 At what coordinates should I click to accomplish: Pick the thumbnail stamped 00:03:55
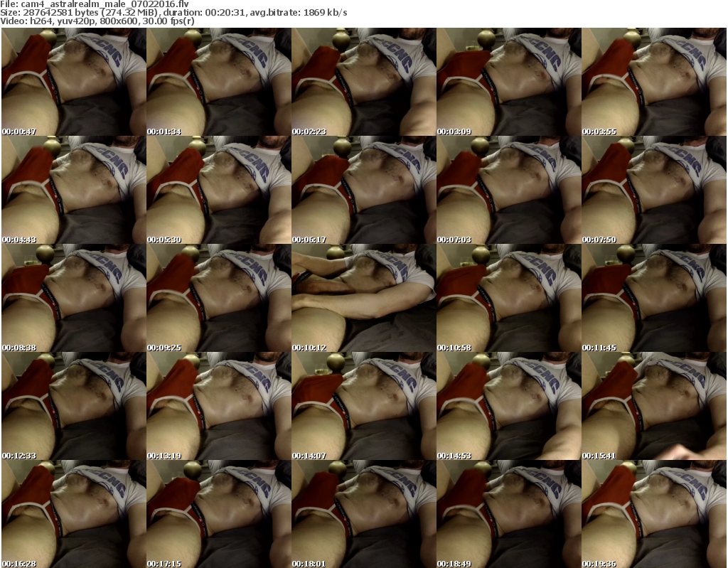pos(654,82)
